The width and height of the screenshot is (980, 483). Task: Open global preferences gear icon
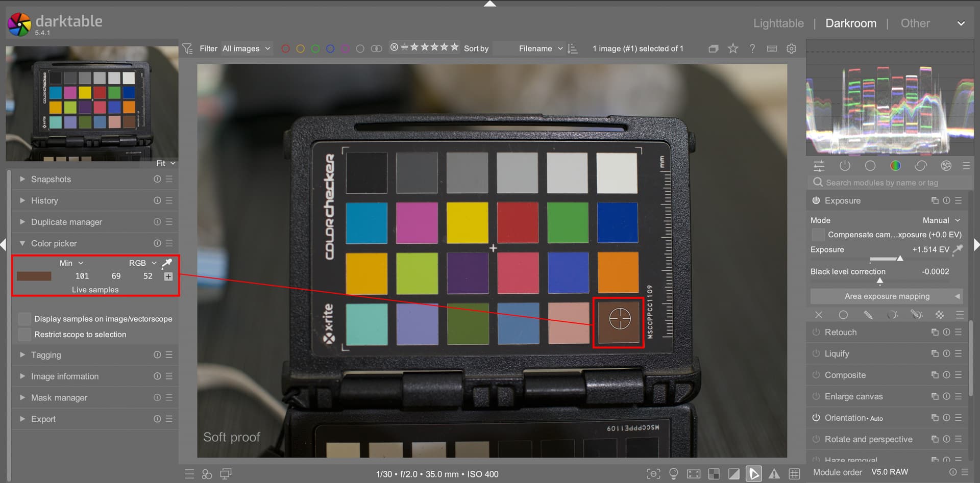tap(791, 48)
